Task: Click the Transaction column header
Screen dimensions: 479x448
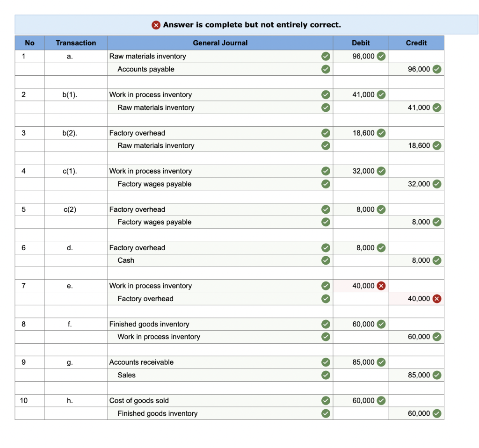Action: coord(76,43)
